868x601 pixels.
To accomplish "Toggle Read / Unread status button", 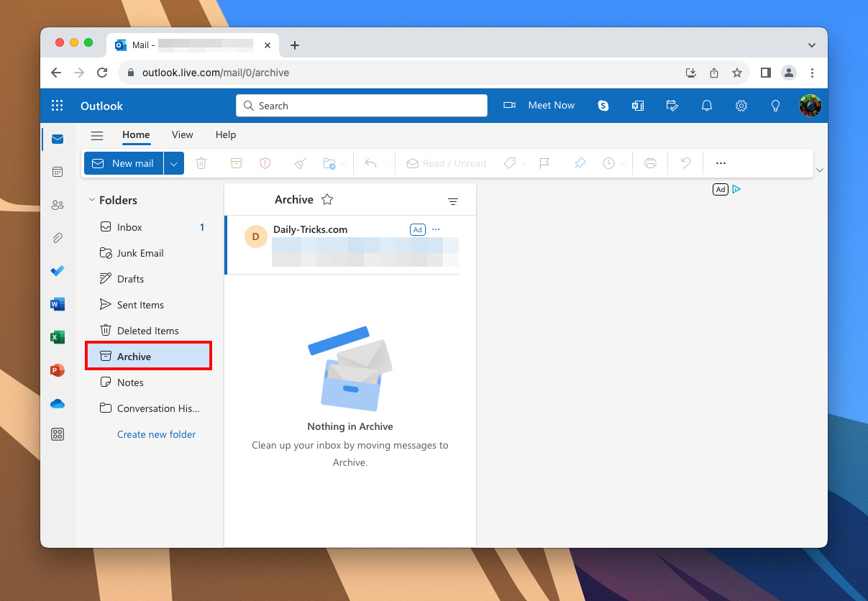I will coord(447,163).
